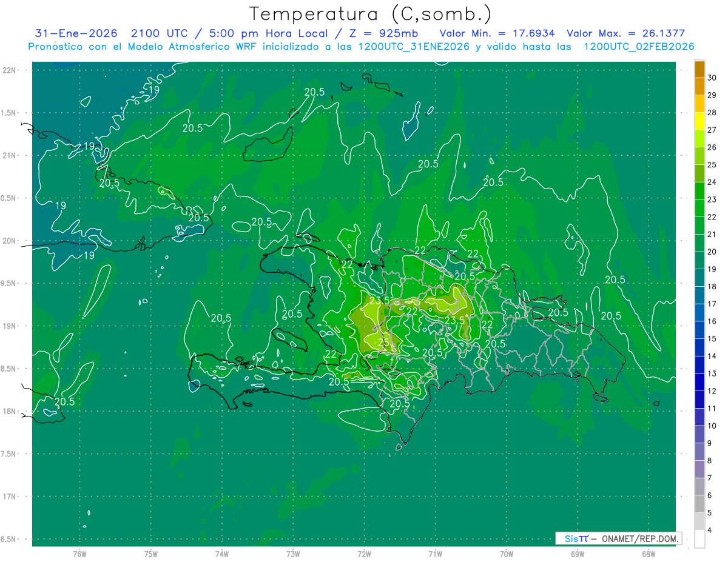The image size is (728, 562).
Task: Click the "20N" latitude axis label
Action: 10,241
